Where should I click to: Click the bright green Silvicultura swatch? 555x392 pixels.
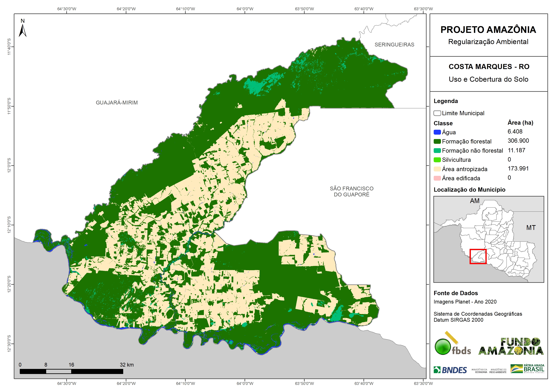click(437, 160)
